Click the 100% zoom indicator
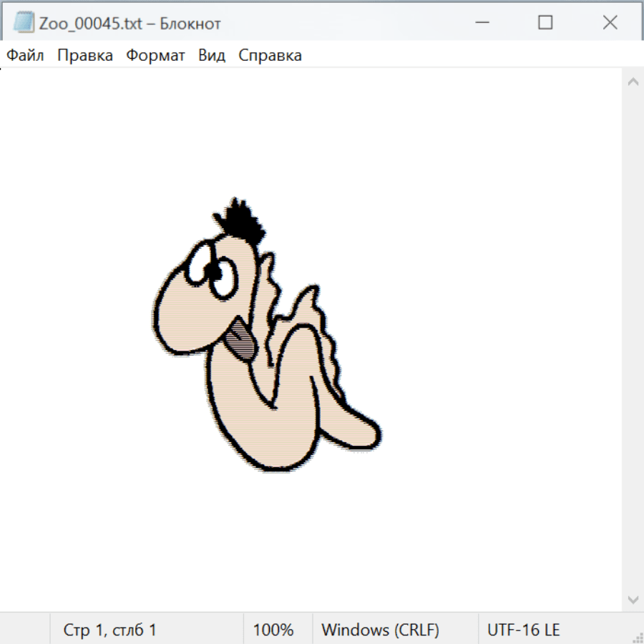The width and height of the screenshot is (644, 644). [x=273, y=630]
